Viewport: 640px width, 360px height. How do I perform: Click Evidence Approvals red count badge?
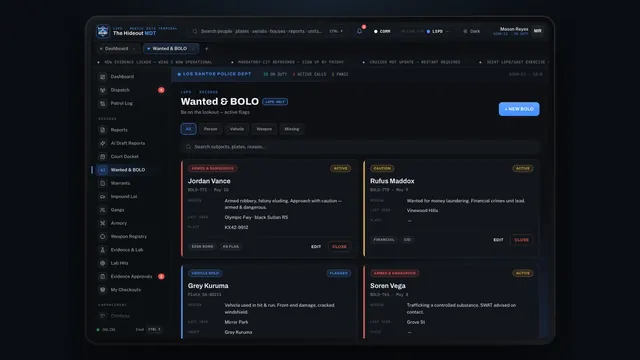[161, 276]
